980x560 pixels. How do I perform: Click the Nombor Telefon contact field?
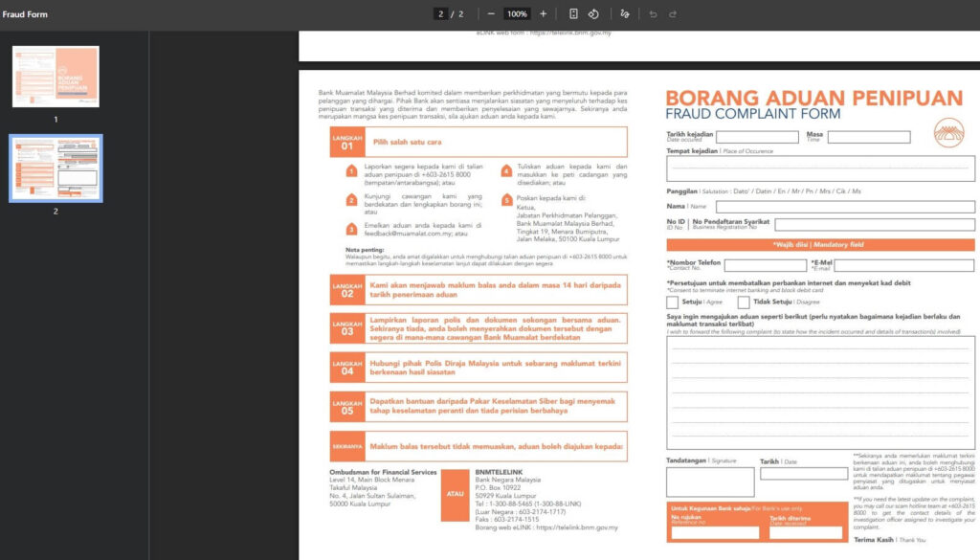(x=766, y=265)
